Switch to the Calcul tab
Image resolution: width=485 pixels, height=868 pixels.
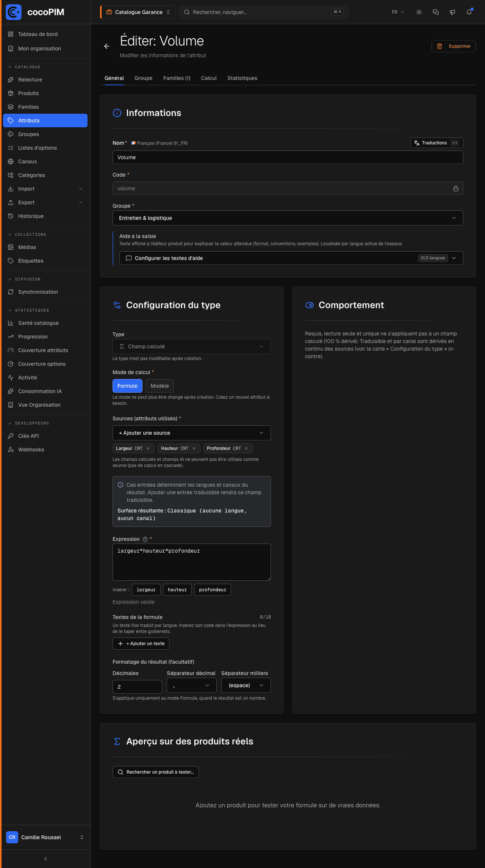click(x=209, y=78)
